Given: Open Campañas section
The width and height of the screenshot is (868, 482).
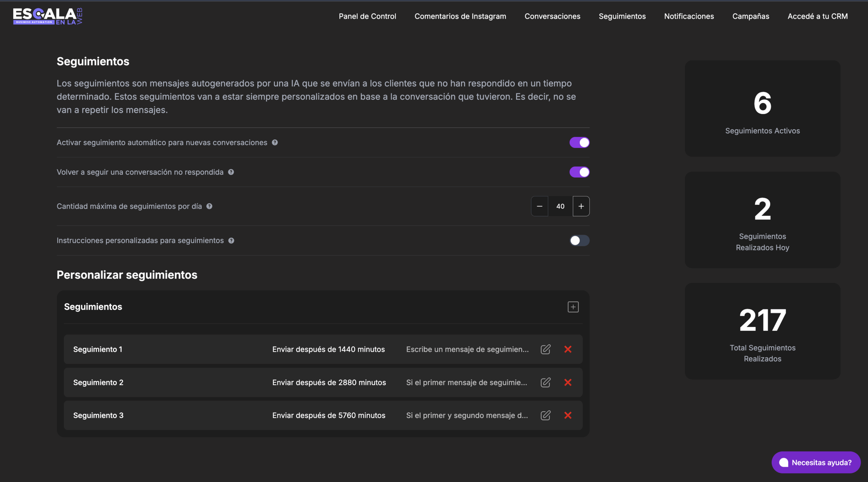Looking at the screenshot, I should (x=750, y=16).
